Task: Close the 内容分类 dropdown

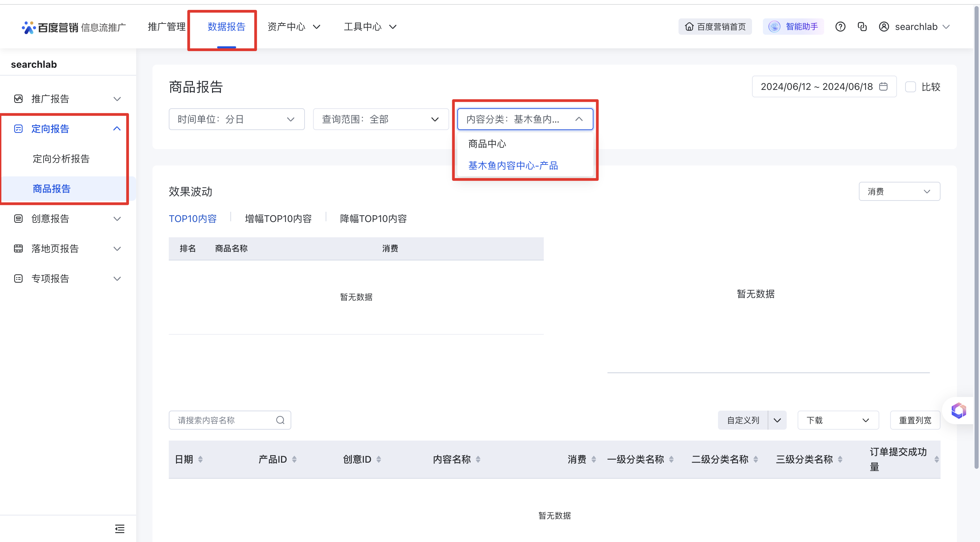Action: [x=525, y=119]
